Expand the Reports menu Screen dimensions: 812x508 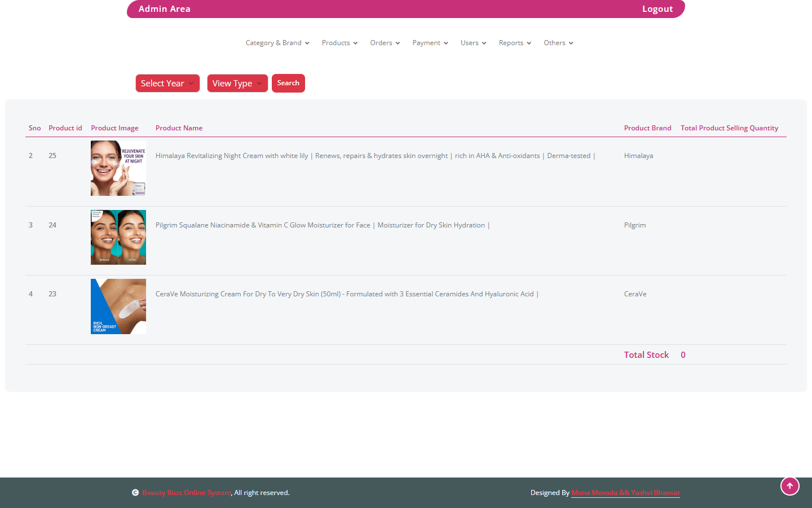tap(515, 43)
